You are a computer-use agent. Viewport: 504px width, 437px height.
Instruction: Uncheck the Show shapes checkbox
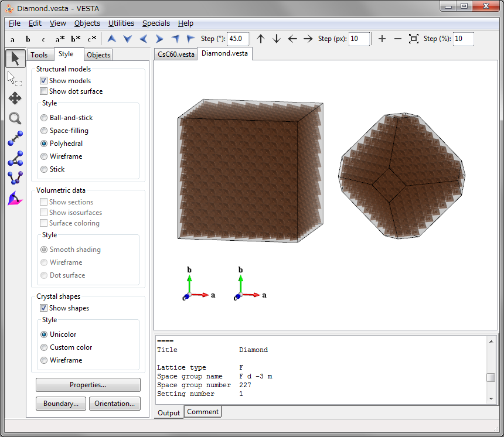tap(44, 308)
